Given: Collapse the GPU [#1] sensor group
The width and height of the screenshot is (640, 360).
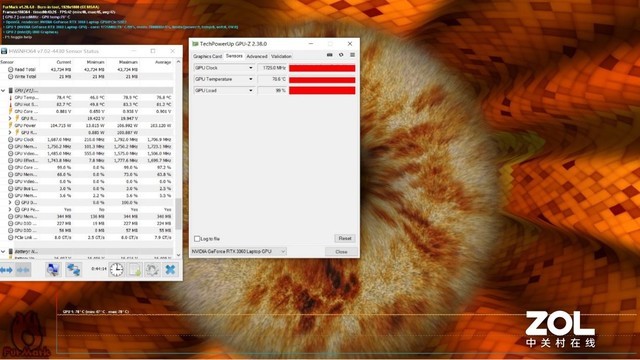Looking at the screenshot, I should tap(3, 91).
